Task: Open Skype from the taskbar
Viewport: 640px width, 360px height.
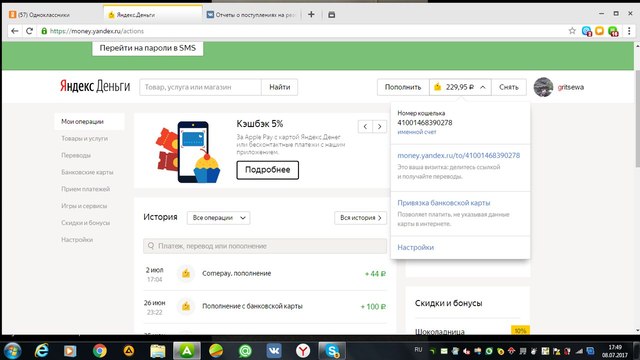Action: 332,351
